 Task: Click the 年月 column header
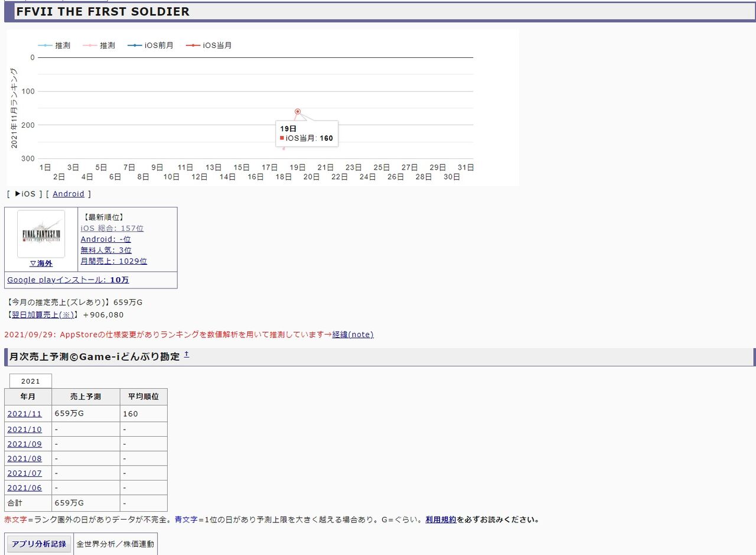tap(28, 397)
